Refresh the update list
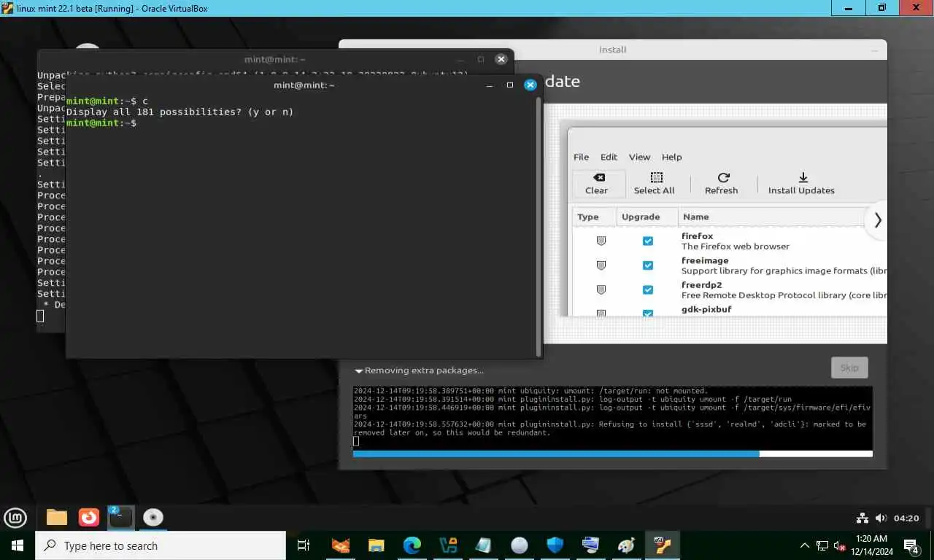 click(x=722, y=184)
